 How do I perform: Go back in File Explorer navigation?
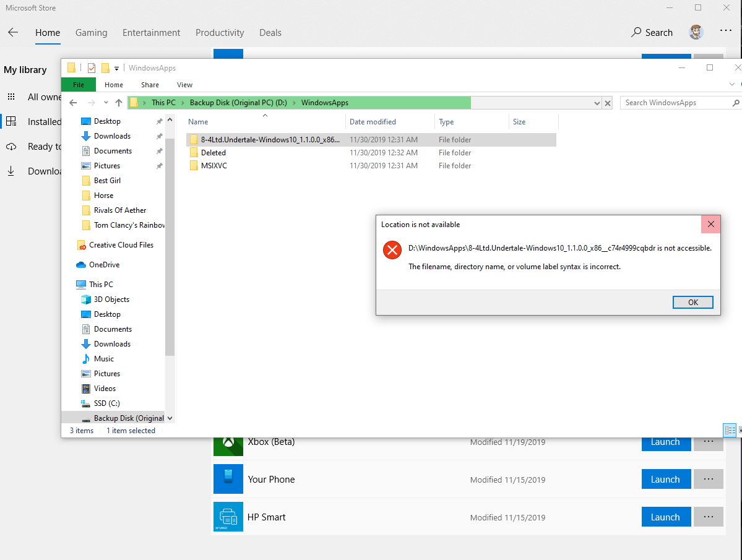point(73,103)
